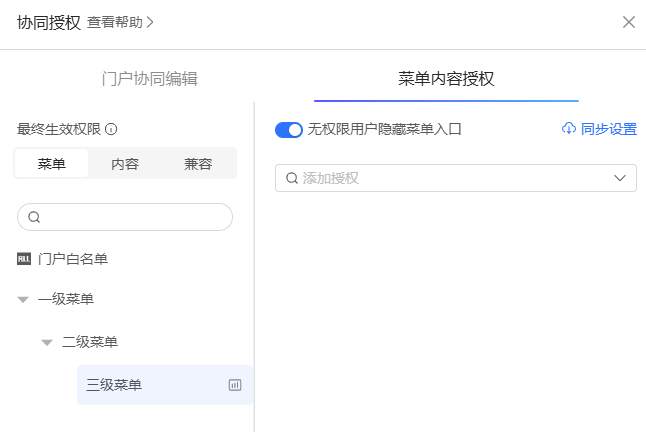Open the 添加授权 dropdown arrow
The image size is (646, 432).
pyautogui.click(x=619, y=178)
